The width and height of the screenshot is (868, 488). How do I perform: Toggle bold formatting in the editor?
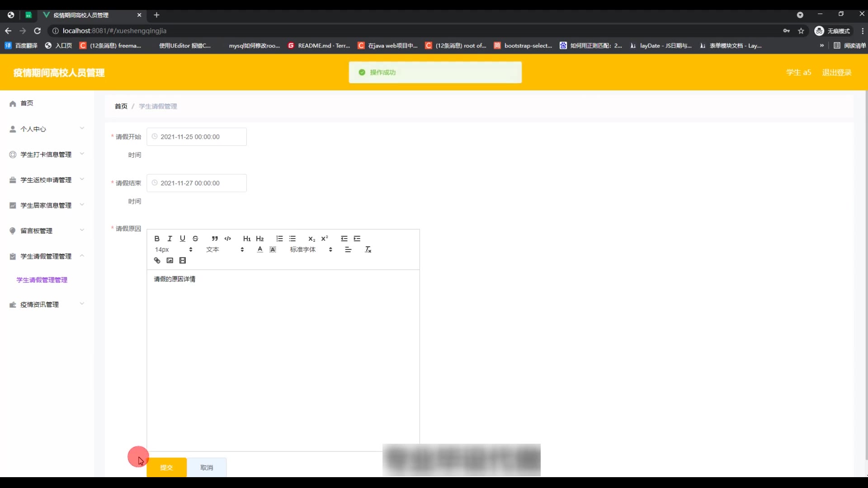pos(157,239)
